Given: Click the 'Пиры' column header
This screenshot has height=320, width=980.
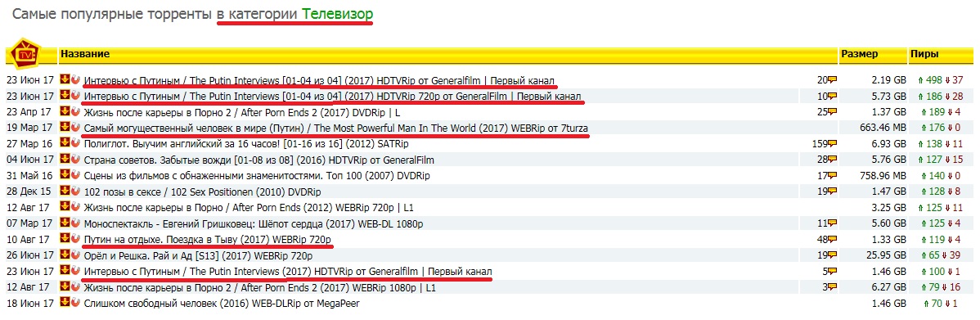Looking at the screenshot, I should [924, 54].
